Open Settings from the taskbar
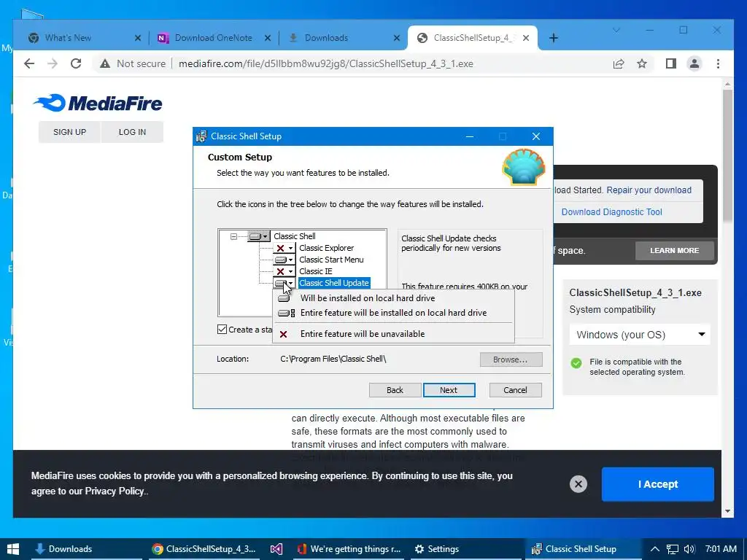747x560 pixels. click(x=465, y=549)
